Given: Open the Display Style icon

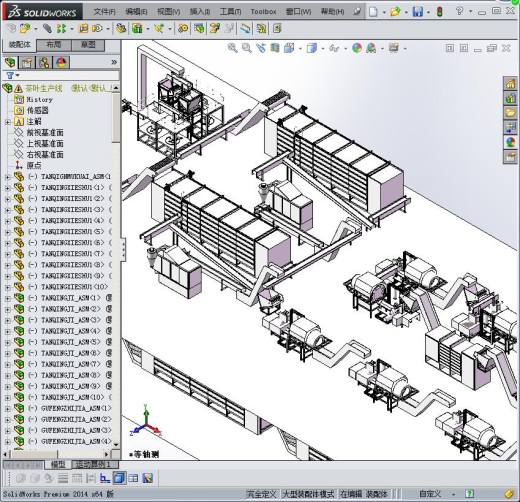Looking at the screenshot, I should point(312,48).
